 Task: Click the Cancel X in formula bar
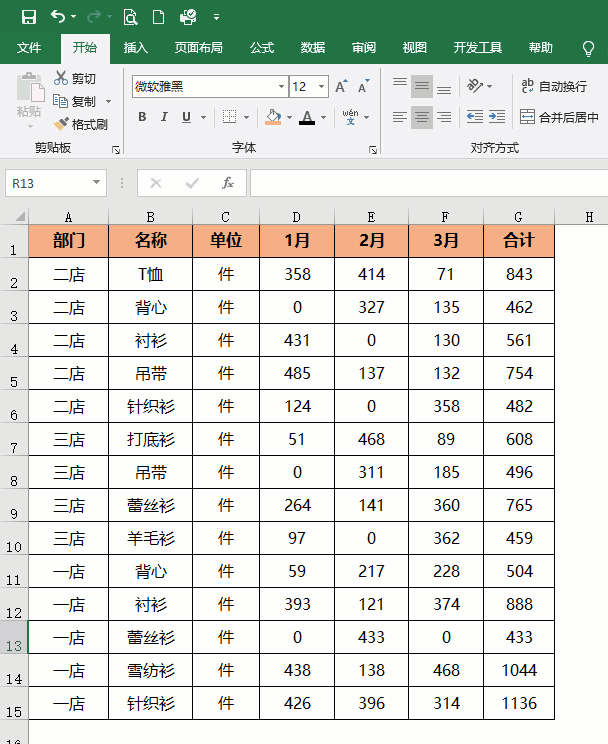pos(156,183)
